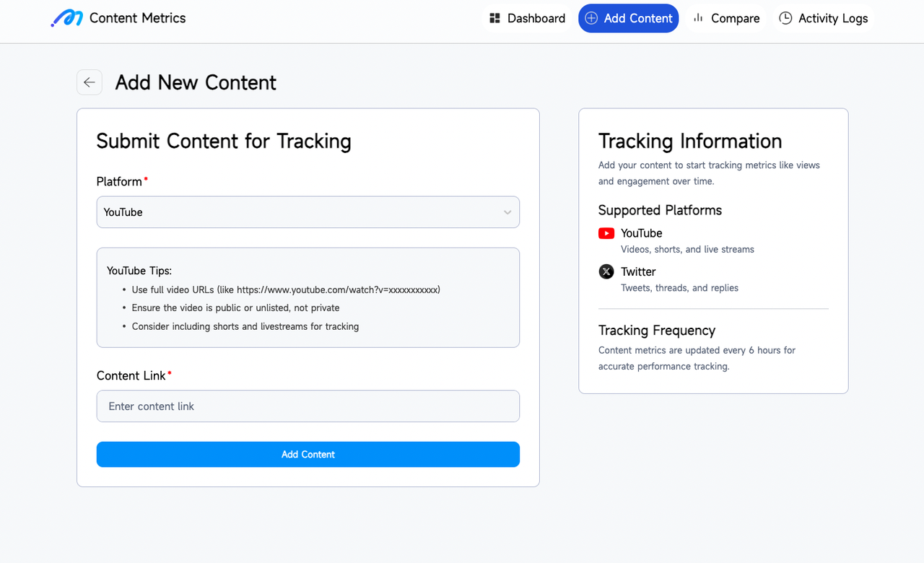
Task: Click the Activity Logs clock icon
Action: (785, 18)
